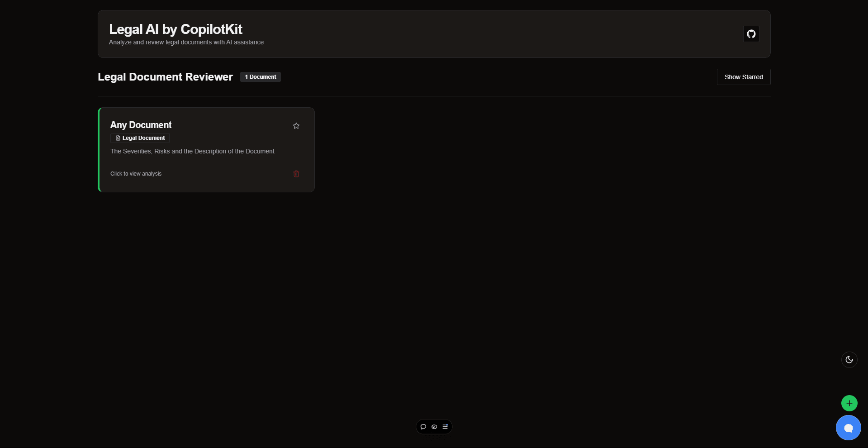
Task: Add a new document with the green plus
Action: 849,403
